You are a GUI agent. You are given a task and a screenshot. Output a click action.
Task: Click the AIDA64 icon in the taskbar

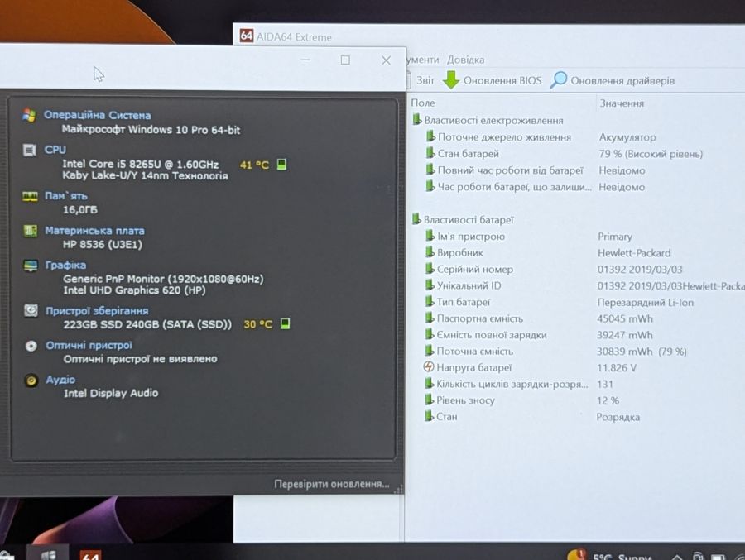[90, 554]
